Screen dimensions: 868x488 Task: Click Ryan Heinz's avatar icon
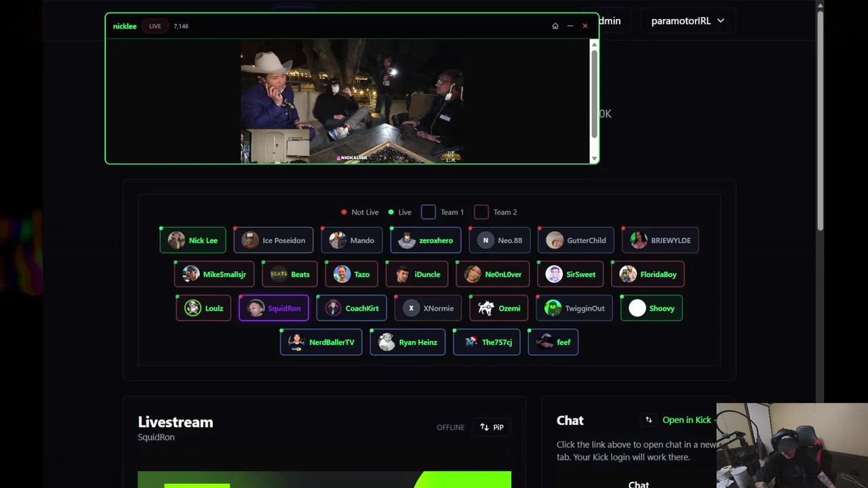coord(387,342)
